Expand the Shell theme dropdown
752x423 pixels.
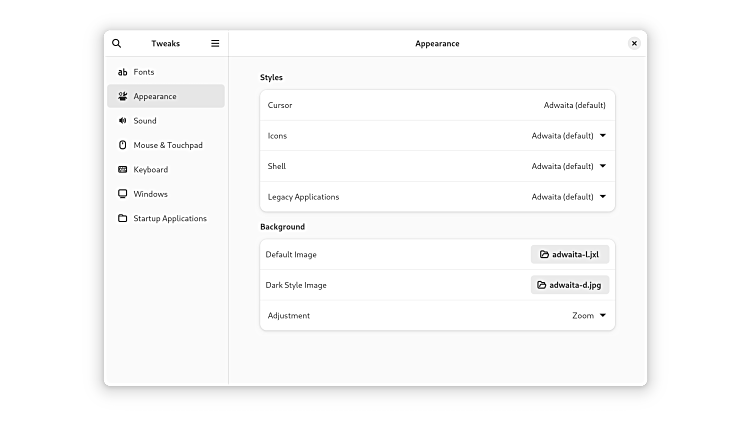pos(569,166)
